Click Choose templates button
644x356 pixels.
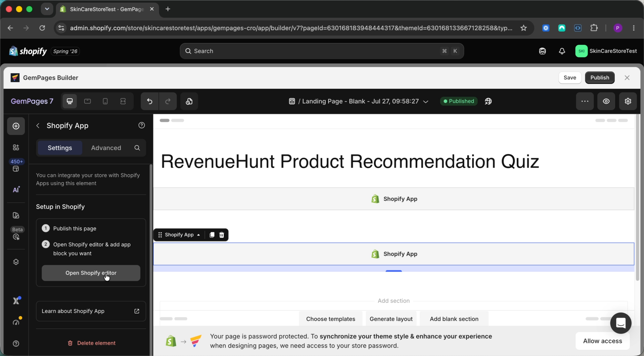pos(331,319)
